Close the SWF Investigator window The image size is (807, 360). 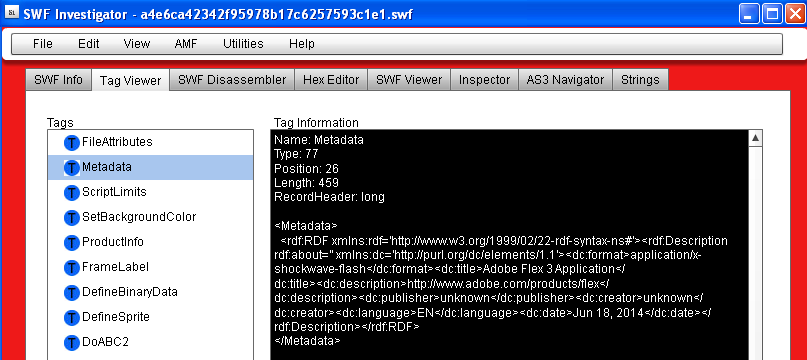point(795,14)
